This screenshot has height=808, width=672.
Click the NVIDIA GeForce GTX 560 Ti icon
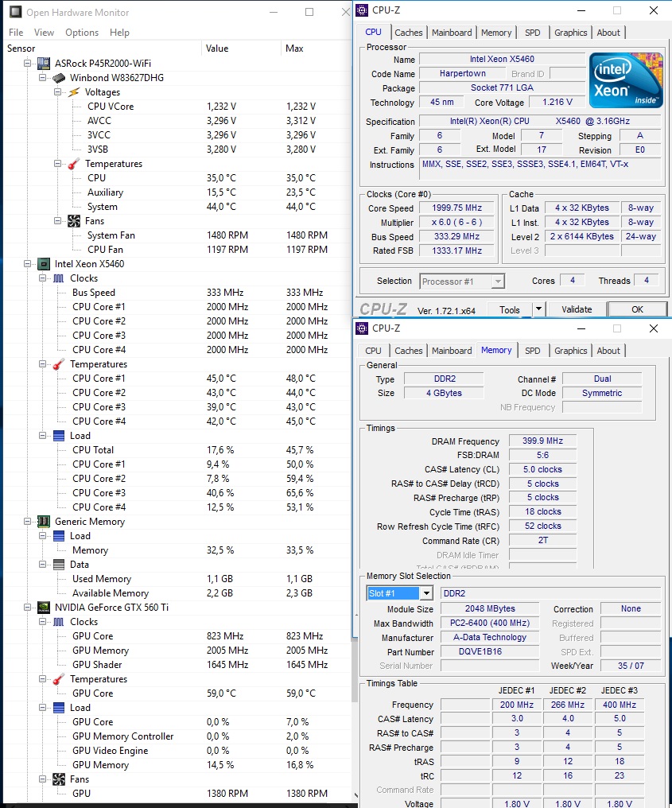pyautogui.click(x=44, y=608)
